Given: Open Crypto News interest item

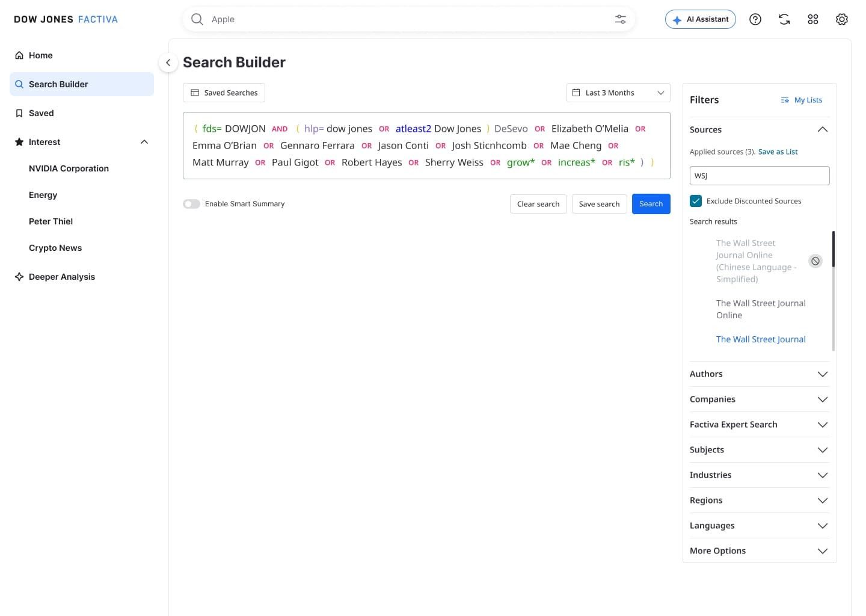Looking at the screenshot, I should tap(55, 248).
